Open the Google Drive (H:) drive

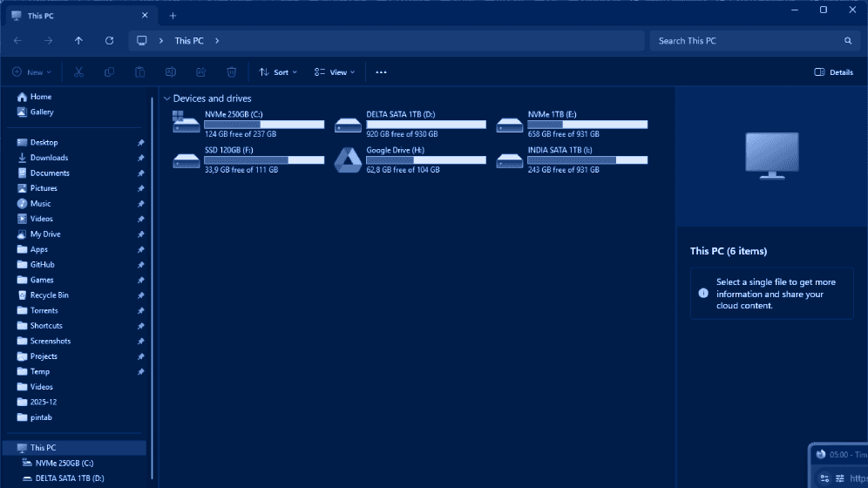(x=349, y=160)
